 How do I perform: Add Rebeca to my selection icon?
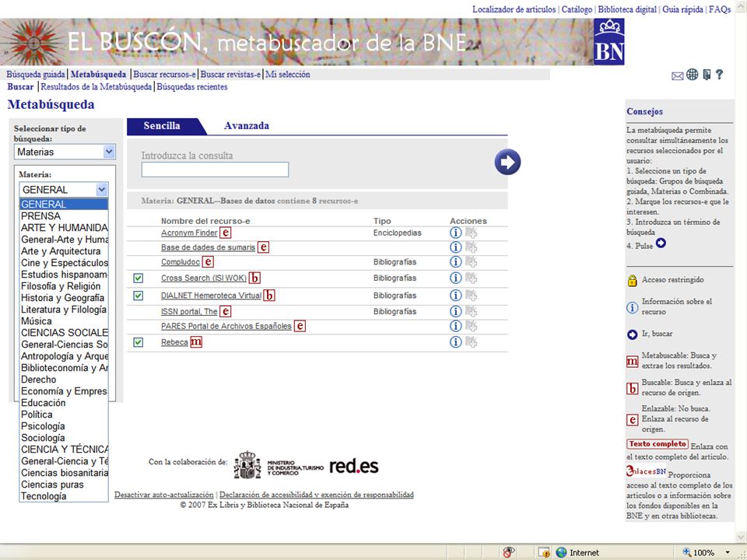click(472, 342)
